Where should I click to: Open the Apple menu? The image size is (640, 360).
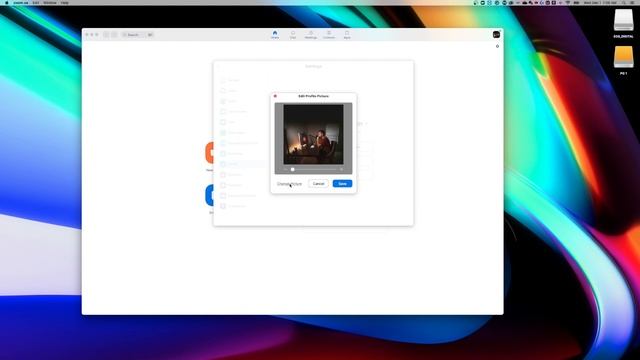pos(7,2)
